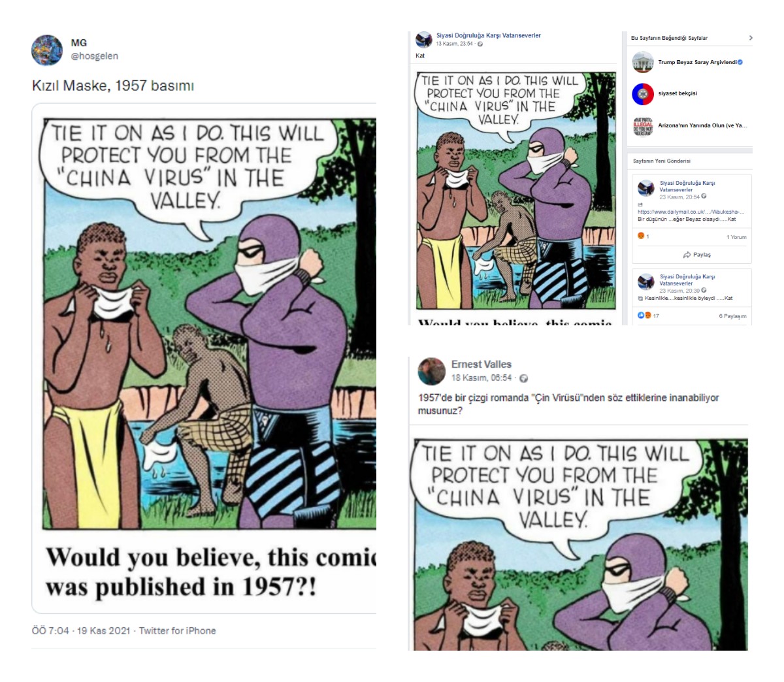Open the comic image in Ernest Valles post

point(581,544)
